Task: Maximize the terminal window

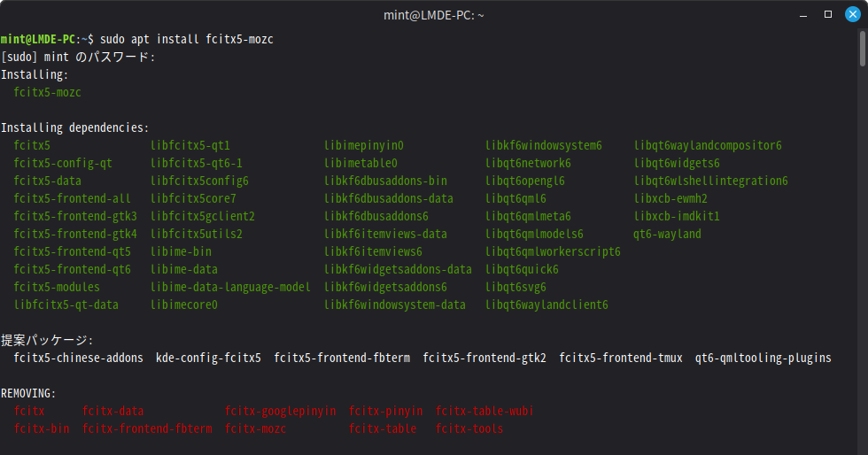Action: [x=828, y=15]
